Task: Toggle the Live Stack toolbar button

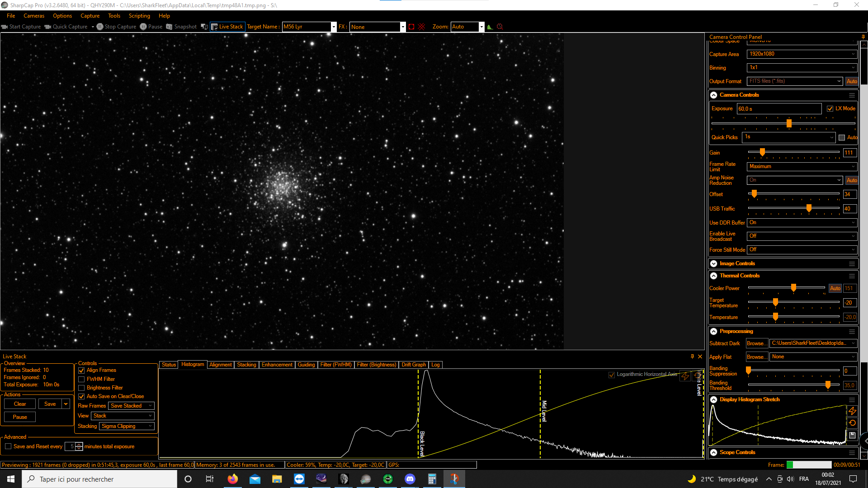Action: pos(227,27)
